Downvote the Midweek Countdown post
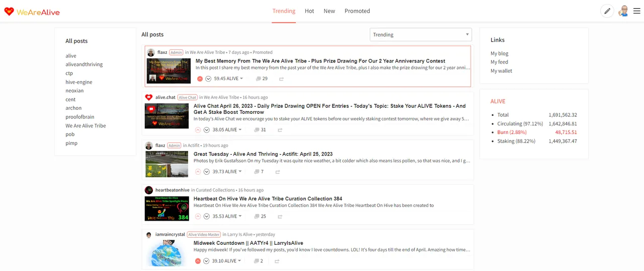 pyautogui.click(x=206, y=261)
